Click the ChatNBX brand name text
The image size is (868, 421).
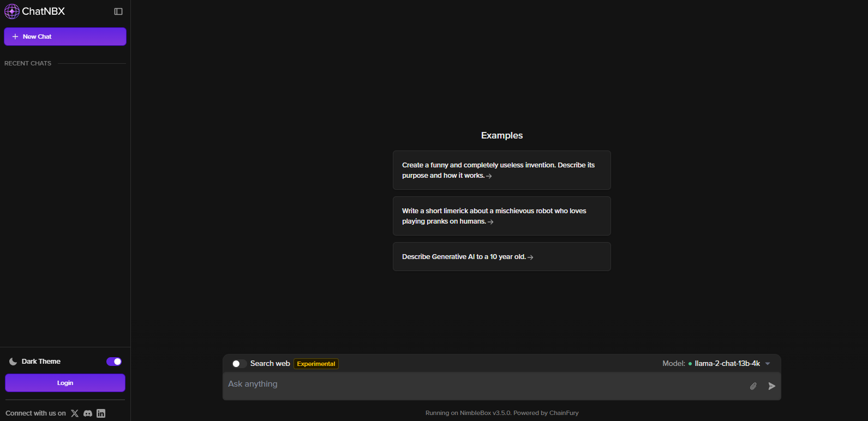(x=43, y=11)
